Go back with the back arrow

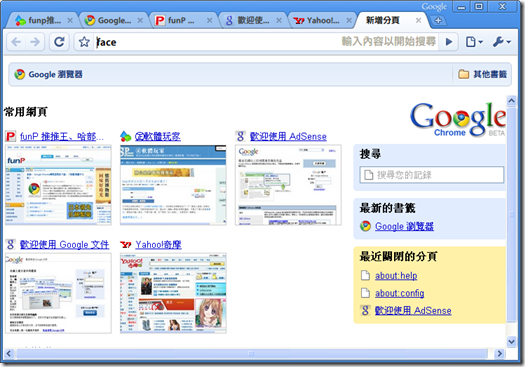(x=16, y=42)
